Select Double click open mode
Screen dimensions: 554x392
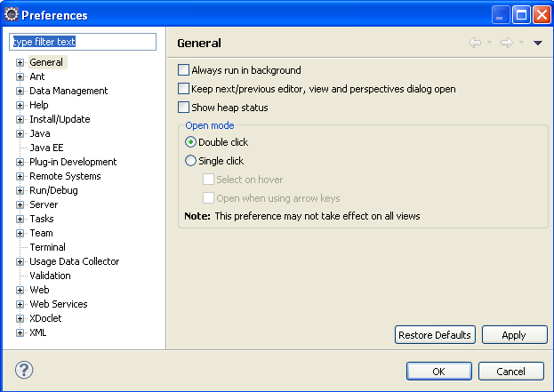(x=190, y=142)
